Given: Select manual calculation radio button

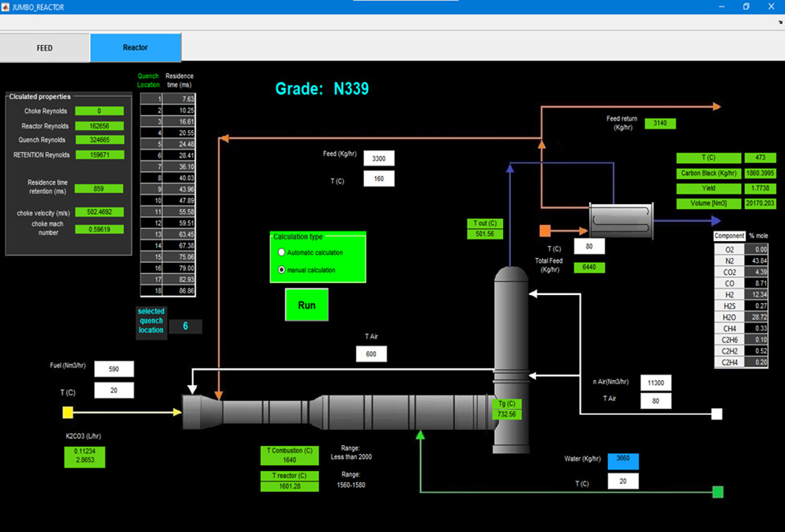Looking at the screenshot, I should (x=281, y=270).
